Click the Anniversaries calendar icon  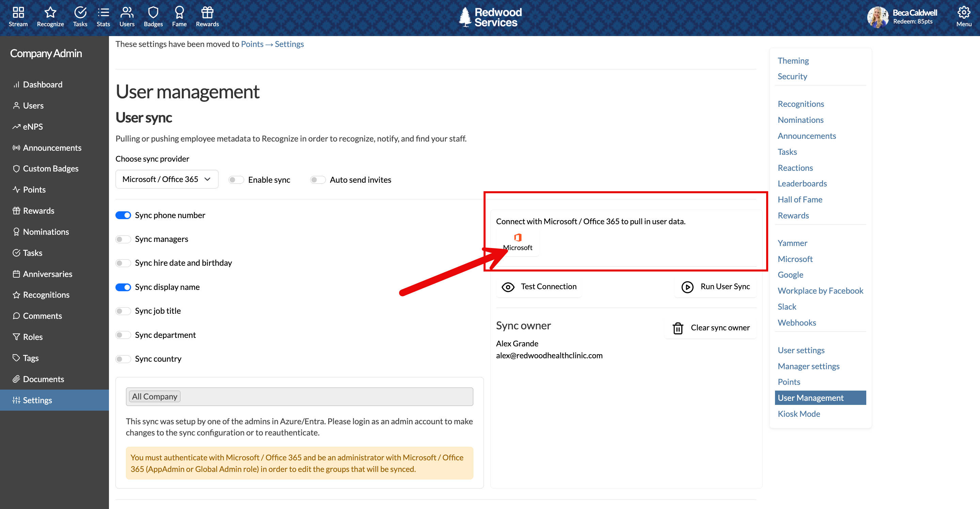pyautogui.click(x=16, y=274)
